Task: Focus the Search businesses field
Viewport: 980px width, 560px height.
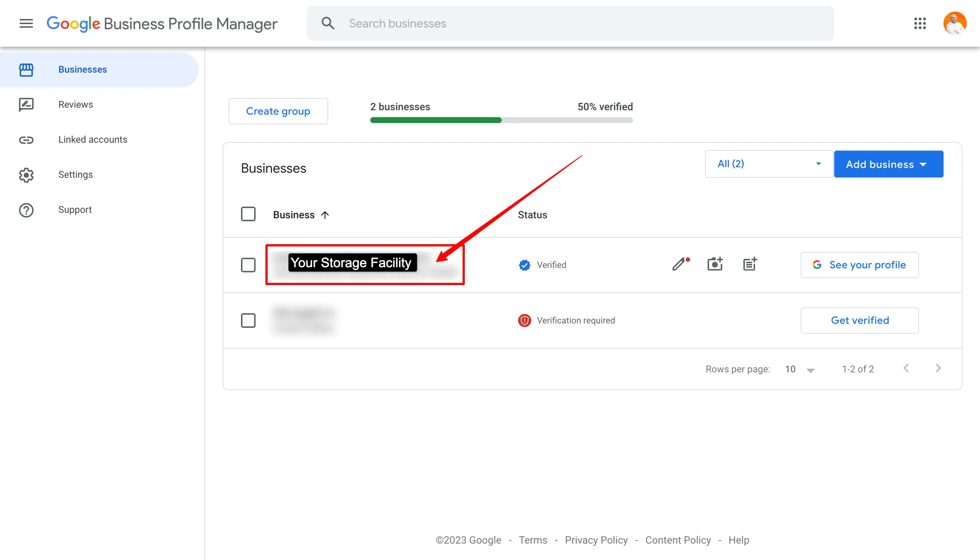Action: click(x=571, y=23)
